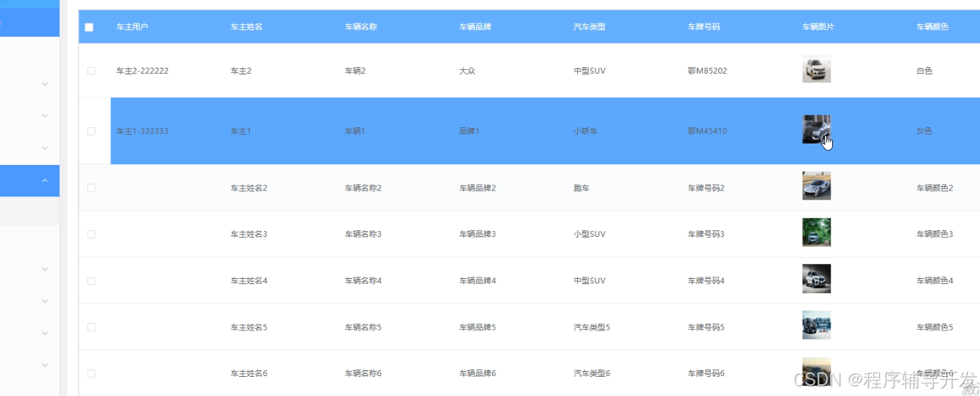Click the 车辆品牌2 cell

click(477, 188)
